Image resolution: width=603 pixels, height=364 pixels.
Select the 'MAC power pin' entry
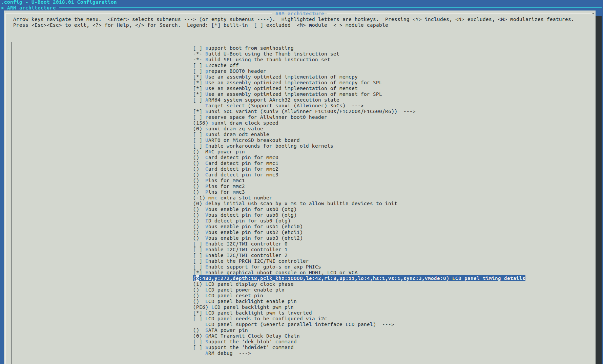219,152
